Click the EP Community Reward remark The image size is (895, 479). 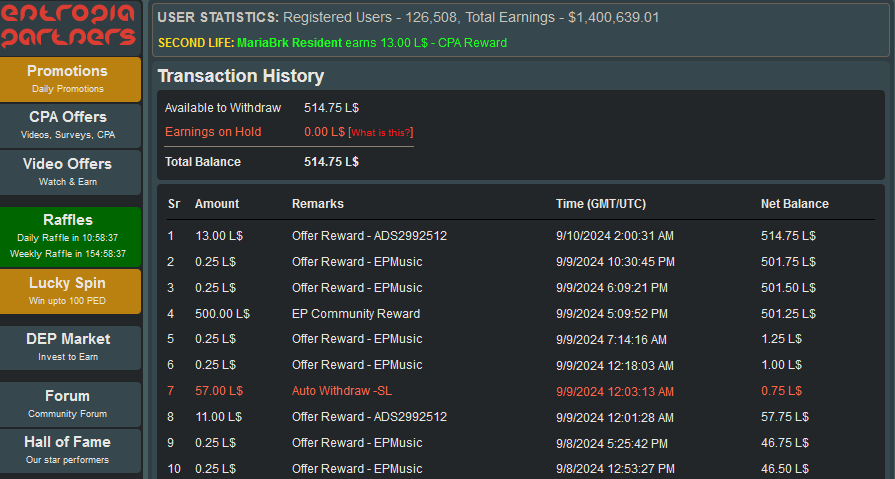pos(356,314)
